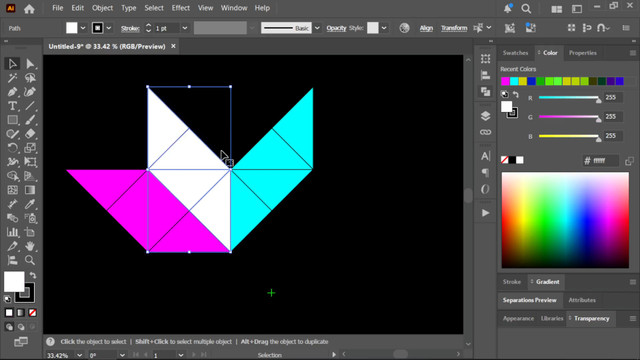Set None using red-slash box in toolbox

coord(32,313)
